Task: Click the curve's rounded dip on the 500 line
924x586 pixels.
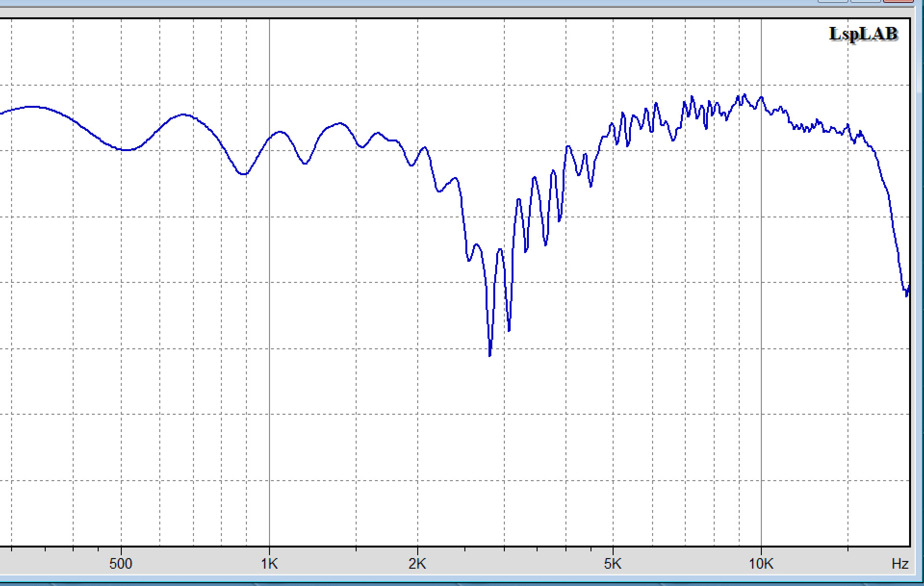Action: (x=124, y=150)
